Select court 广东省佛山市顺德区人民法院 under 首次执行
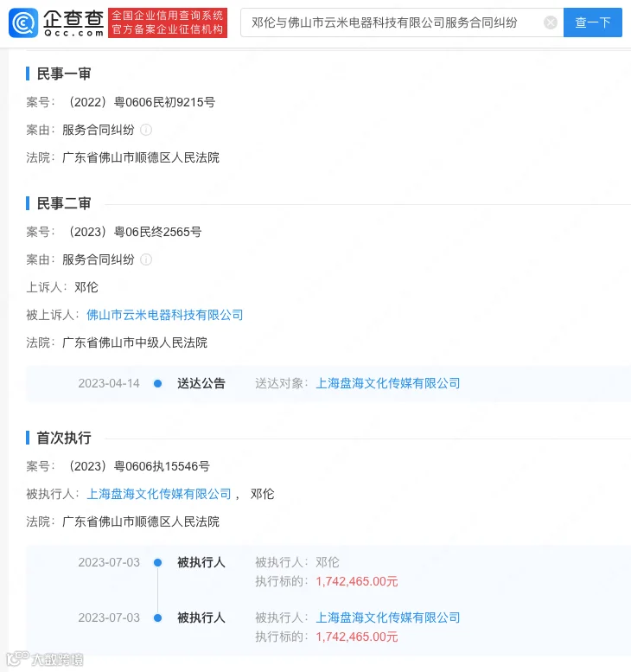631x672 pixels. tap(141, 522)
